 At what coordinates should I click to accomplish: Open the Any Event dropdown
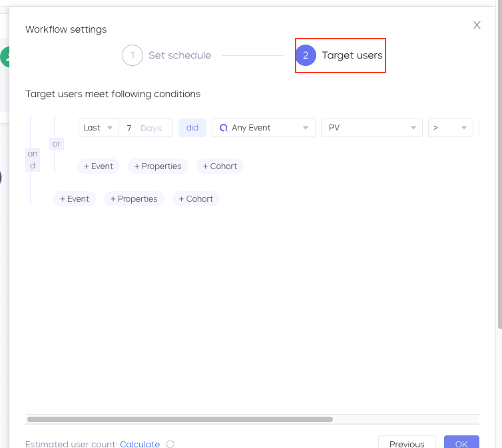click(264, 128)
